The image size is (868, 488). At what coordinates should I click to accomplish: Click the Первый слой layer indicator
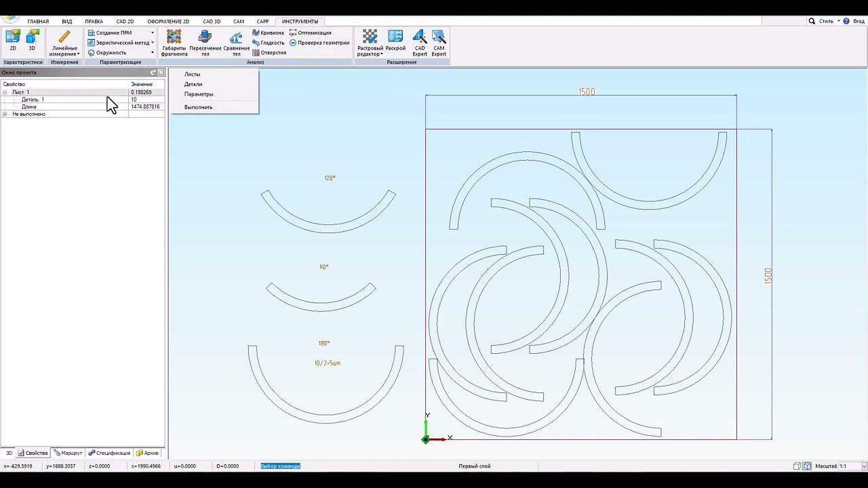pyautogui.click(x=475, y=466)
